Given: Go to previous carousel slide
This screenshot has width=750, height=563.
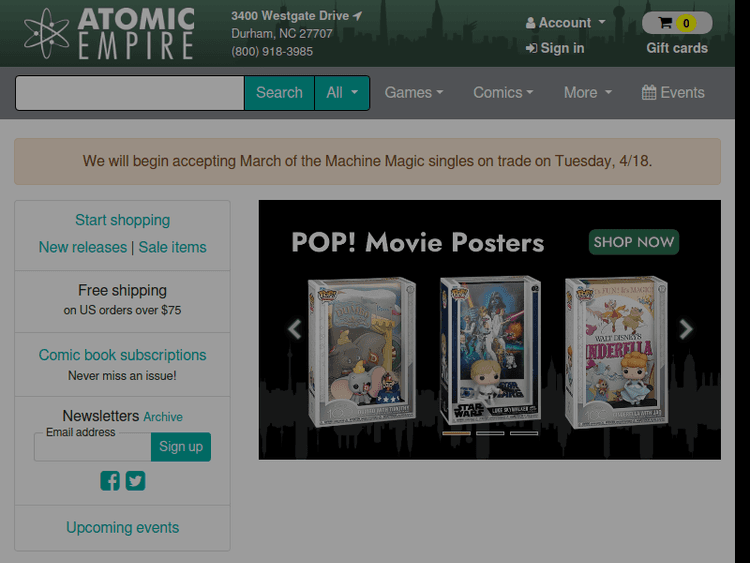Looking at the screenshot, I should [x=294, y=329].
